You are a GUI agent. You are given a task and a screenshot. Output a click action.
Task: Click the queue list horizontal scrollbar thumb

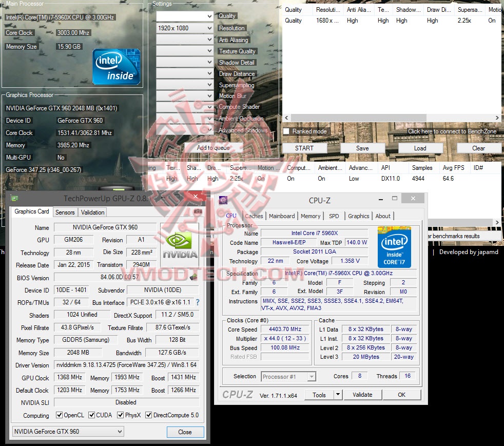(358, 118)
